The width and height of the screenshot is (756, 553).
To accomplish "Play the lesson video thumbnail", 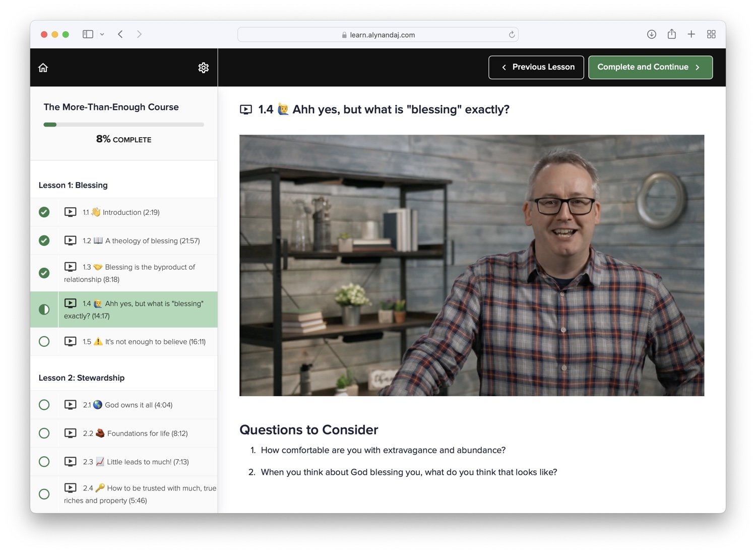I will tap(472, 265).
